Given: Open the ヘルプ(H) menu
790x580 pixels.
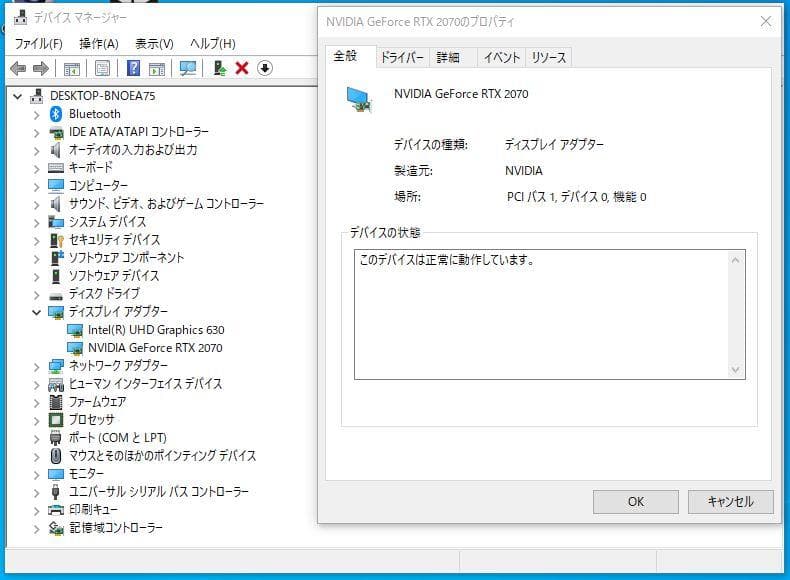Looking at the screenshot, I should 213,44.
